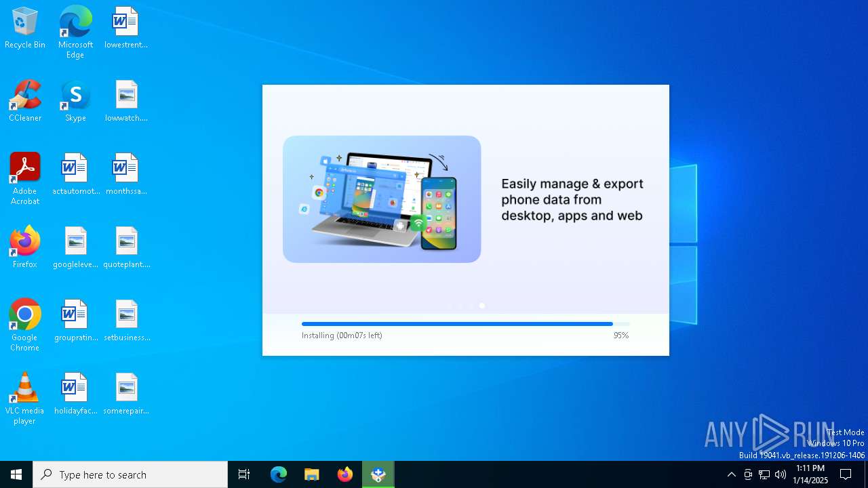Click the installation progress bar
This screenshot has height=488, width=868.
click(465, 324)
